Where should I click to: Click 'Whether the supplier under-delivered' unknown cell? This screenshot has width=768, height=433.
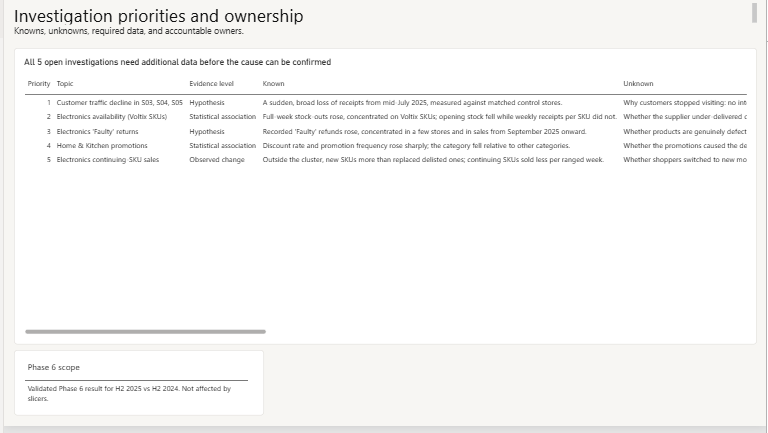(x=685, y=117)
